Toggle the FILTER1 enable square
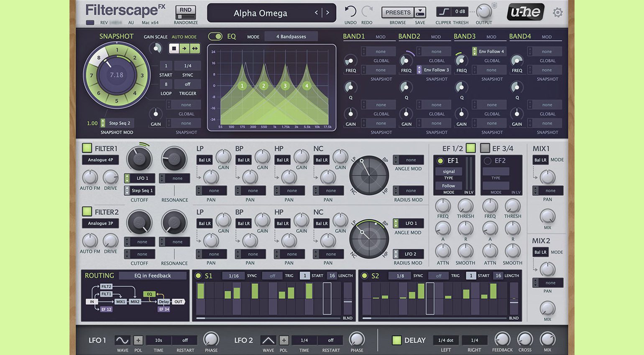The height and width of the screenshot is (355, 644). (x=87, y=148)
